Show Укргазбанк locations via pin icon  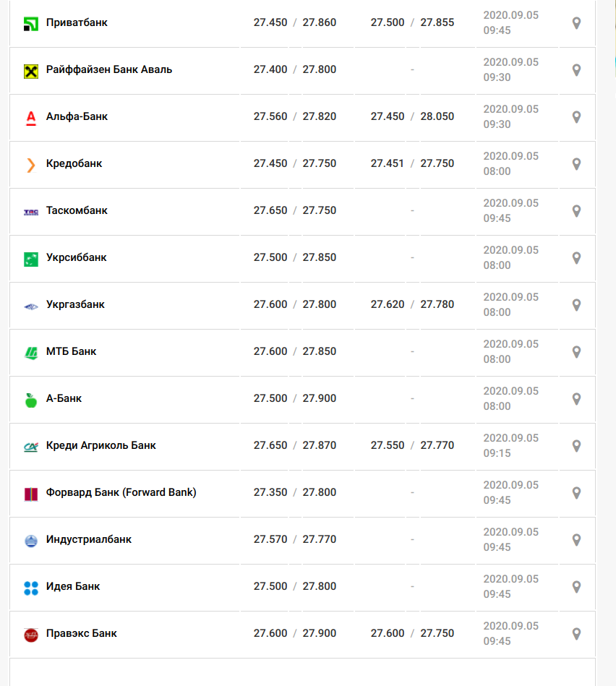pyautogui.click(x=577, y=305)
